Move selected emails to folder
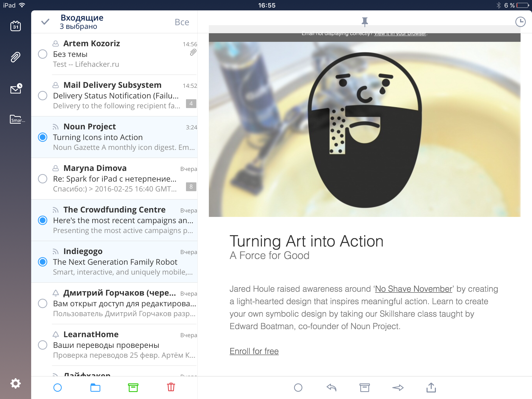 (95, 388)
